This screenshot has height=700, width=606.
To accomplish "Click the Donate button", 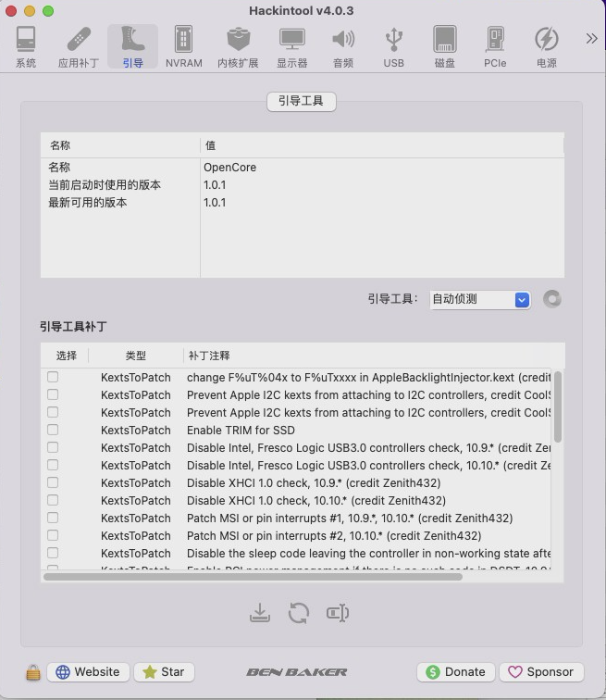I will click(456, 672).
